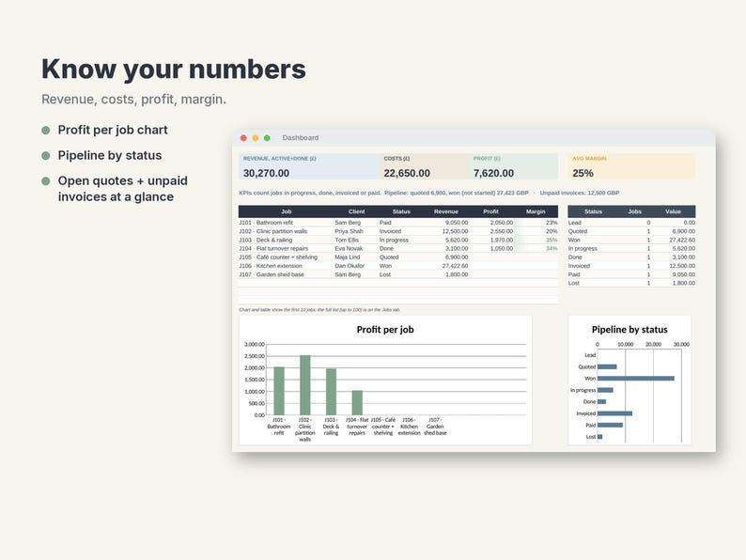Click the client name Eva Novak
Screen dimensions: 746x560
coord(349,248)
